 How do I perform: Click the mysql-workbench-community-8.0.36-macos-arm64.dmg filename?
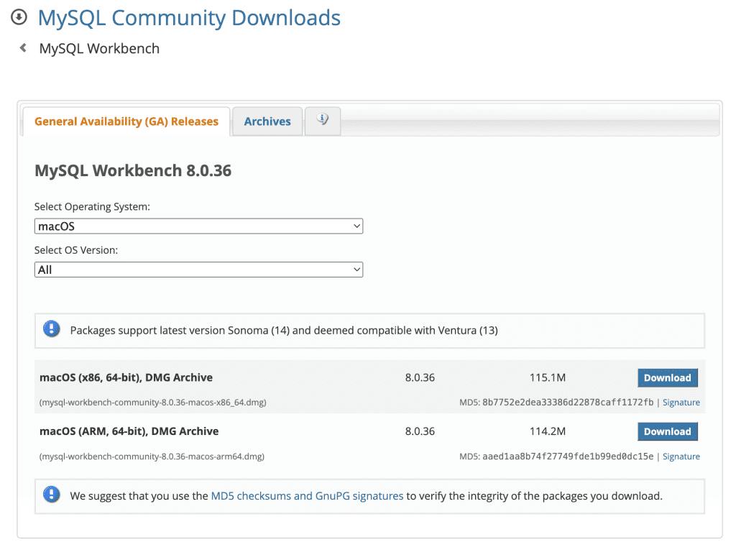(152, 456)
